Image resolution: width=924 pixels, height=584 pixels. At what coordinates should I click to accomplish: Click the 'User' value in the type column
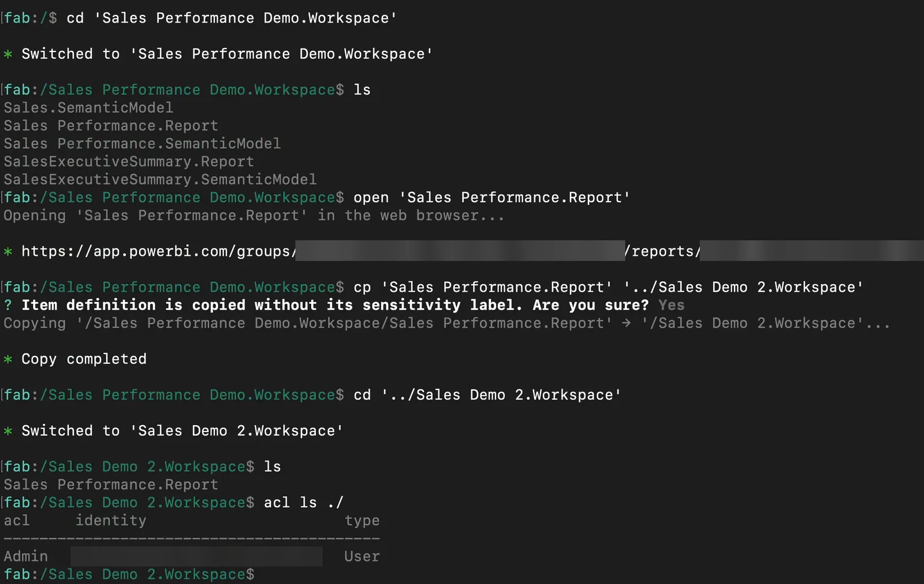[362, 556]
